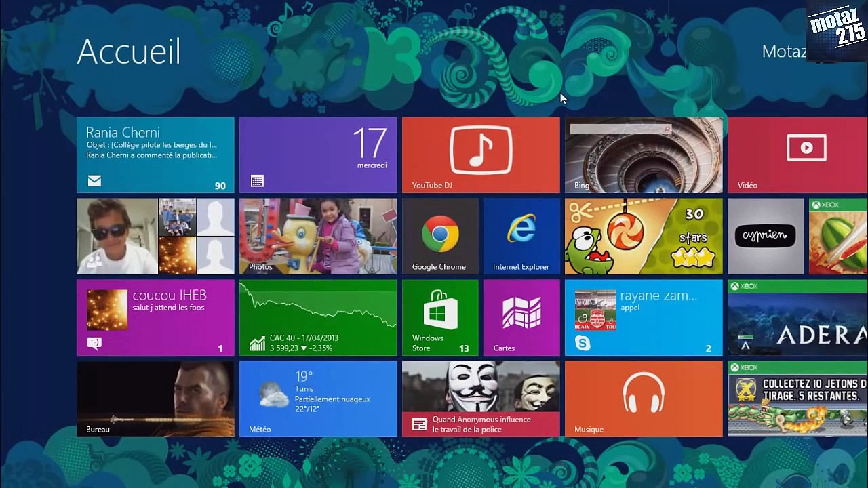868x488 pixels.
Task: Click the Skype logo on rayane zam tile
Action: pos(583,344)
